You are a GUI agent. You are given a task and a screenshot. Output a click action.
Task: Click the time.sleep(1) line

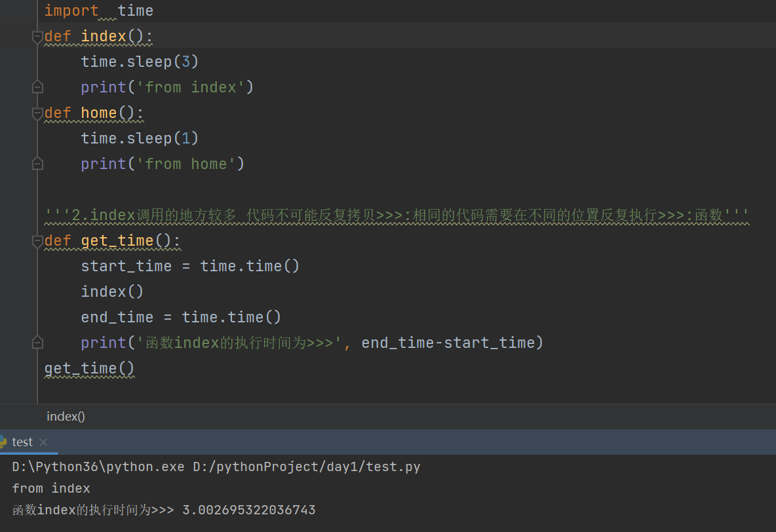pos(140,138)
